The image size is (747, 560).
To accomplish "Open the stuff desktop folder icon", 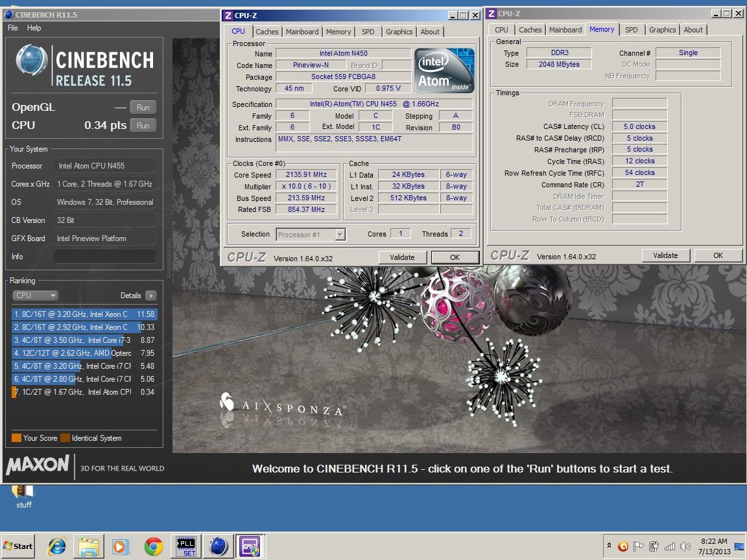I will pos(23,496).
